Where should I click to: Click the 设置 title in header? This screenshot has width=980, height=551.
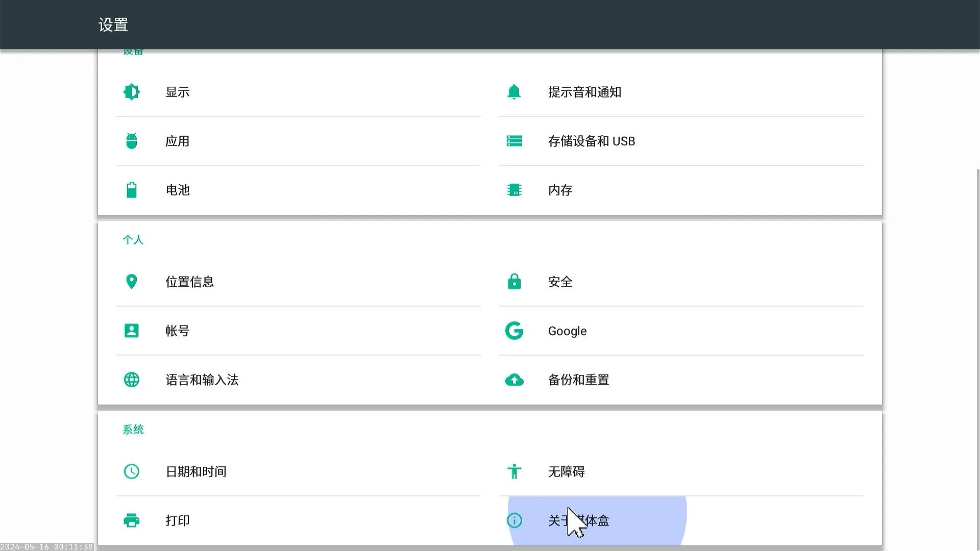coord(113,24)
